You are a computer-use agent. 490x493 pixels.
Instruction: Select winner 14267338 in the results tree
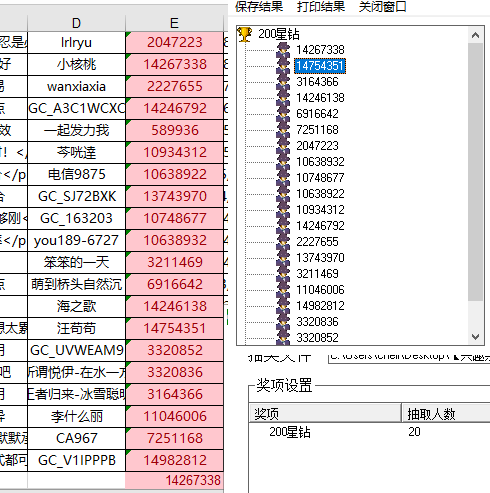tap(320, 50)
